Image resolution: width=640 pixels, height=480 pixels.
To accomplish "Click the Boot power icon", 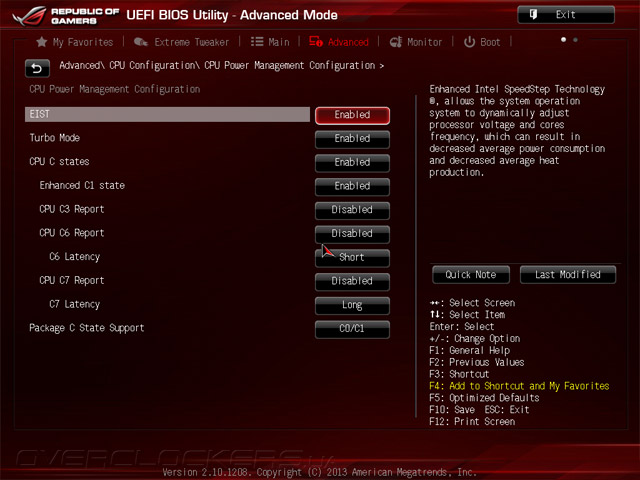I will [x=469, y=42].
